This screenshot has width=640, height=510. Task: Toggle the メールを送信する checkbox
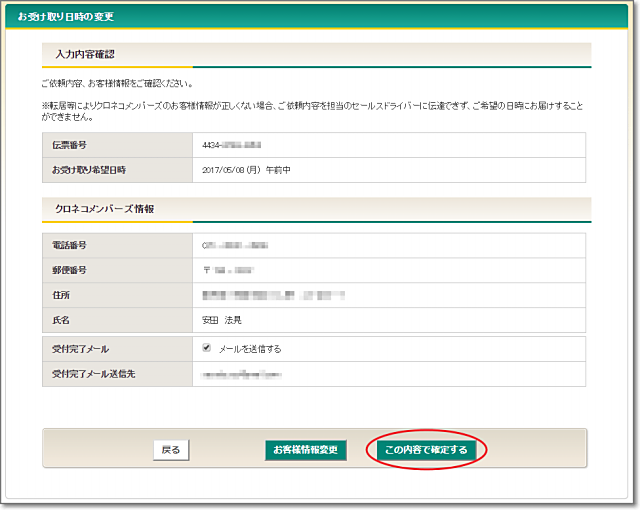tap(207, 348)
